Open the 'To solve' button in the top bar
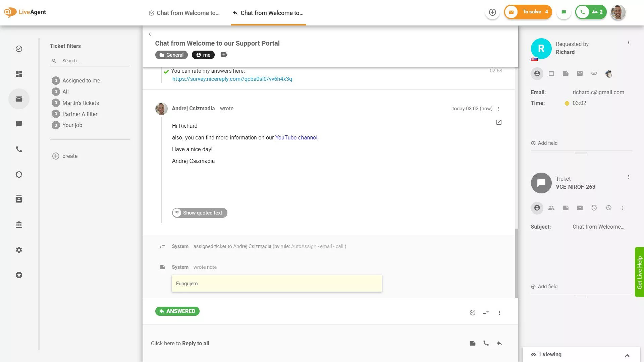644x362 pixels. point(528,11)
